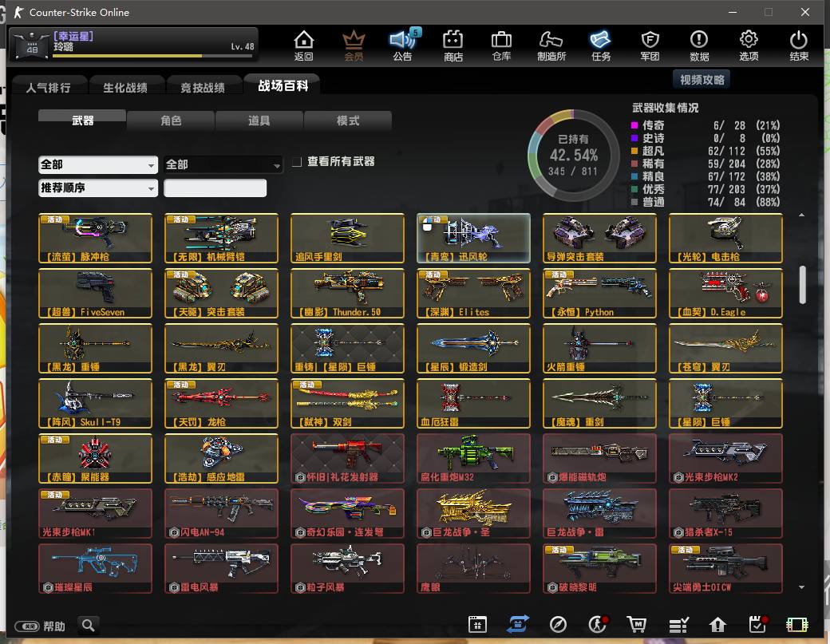This screenshot has width=830, height=644.
Task: Click the compass icon in bottom bar
Action: click(x=558, y=625)
